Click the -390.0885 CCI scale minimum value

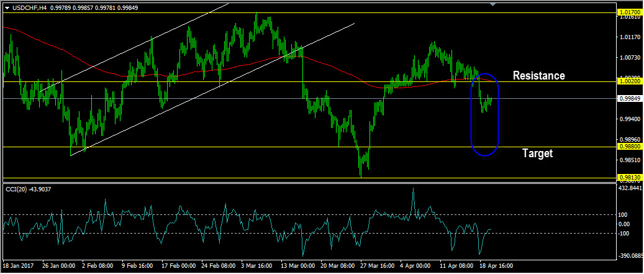pyautogui.click(x=630, y=255)
